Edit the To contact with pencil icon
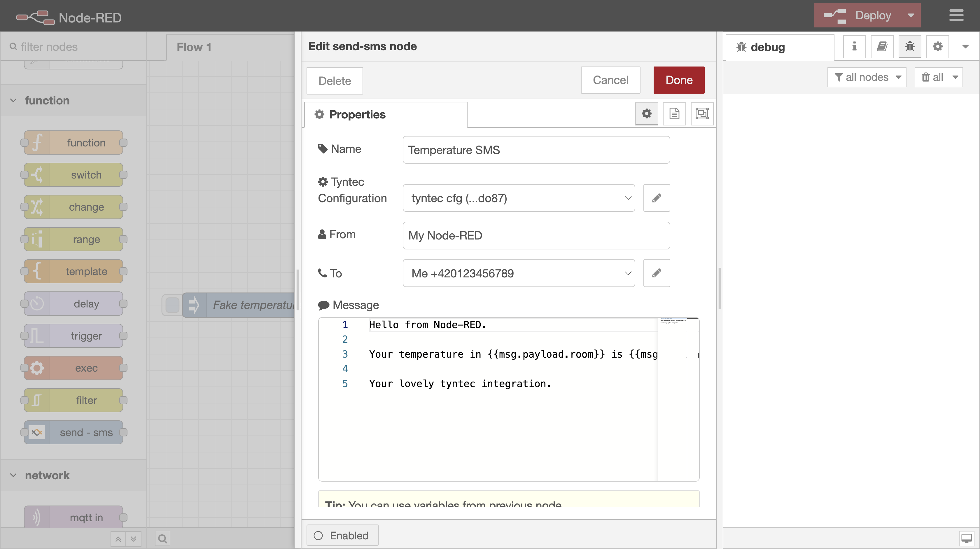 tap(656, 273)
